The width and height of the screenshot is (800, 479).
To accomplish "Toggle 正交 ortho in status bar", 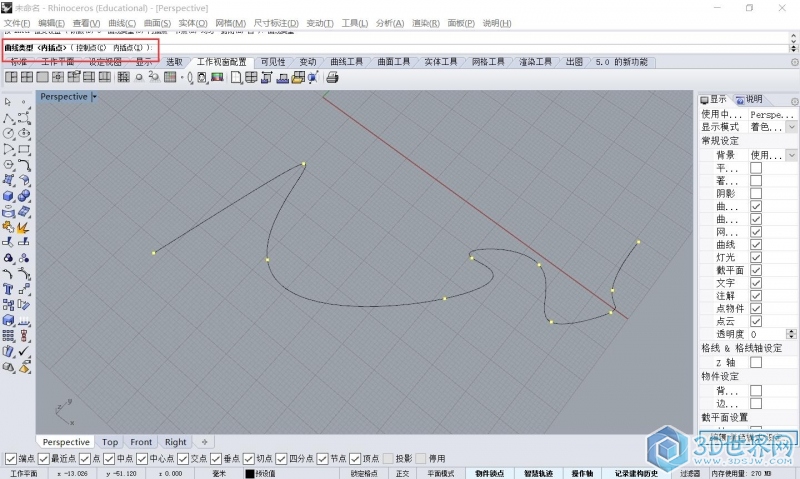I will 403,473.
